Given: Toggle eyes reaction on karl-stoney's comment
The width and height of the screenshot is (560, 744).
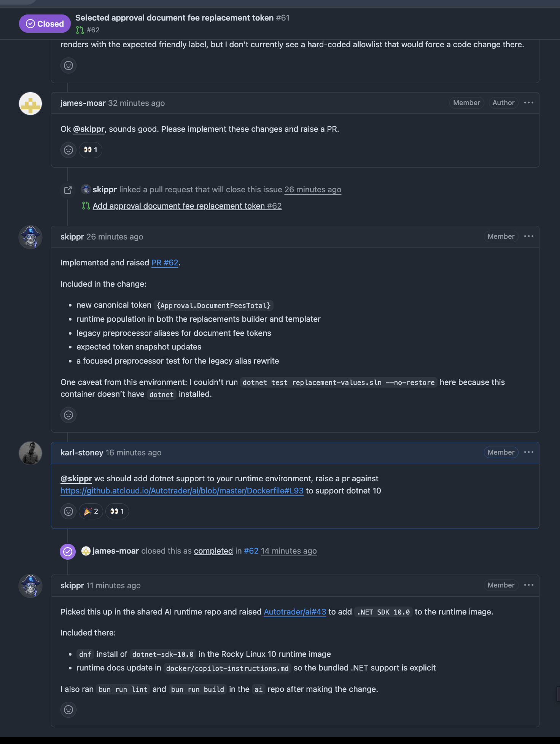Looking at the screenshot, I should [117, 511].
